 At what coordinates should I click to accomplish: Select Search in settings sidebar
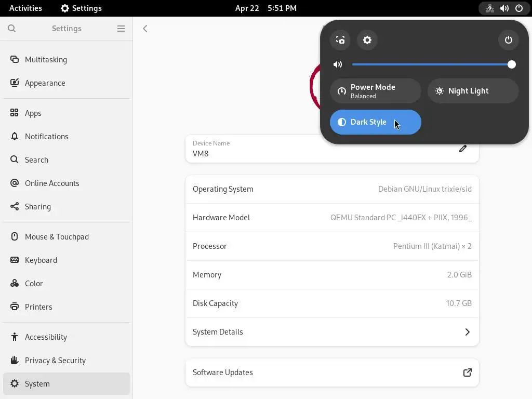[66, 160]
